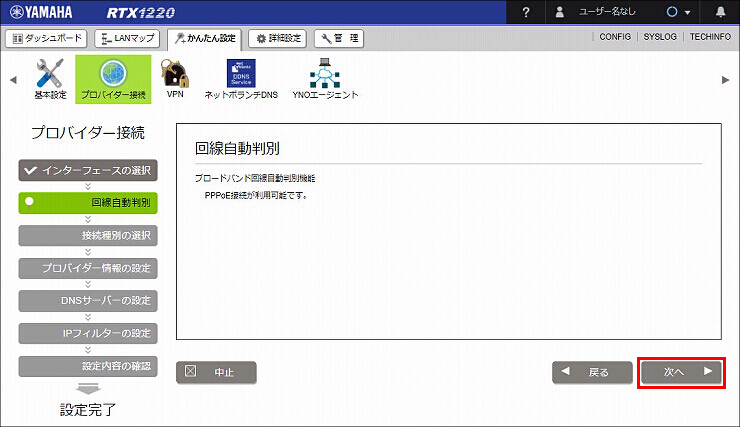Click the ユーザー名なし user label
The height and width of the screenshot is (427, 740).
coord(607,12)
